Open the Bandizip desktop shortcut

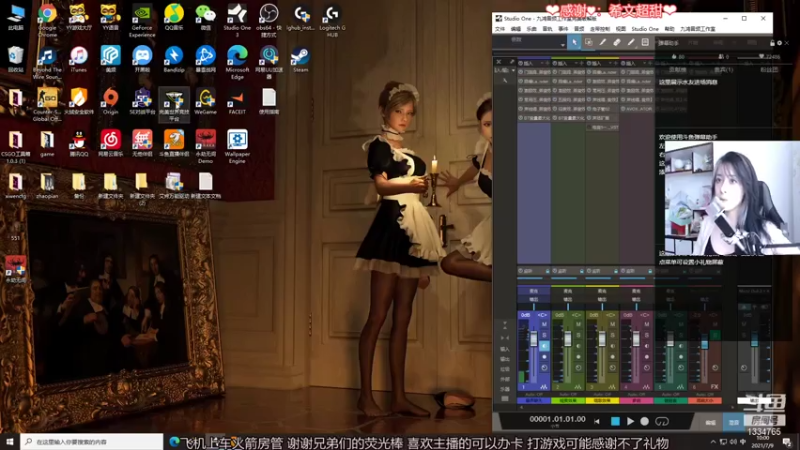(x=173, y=60)
